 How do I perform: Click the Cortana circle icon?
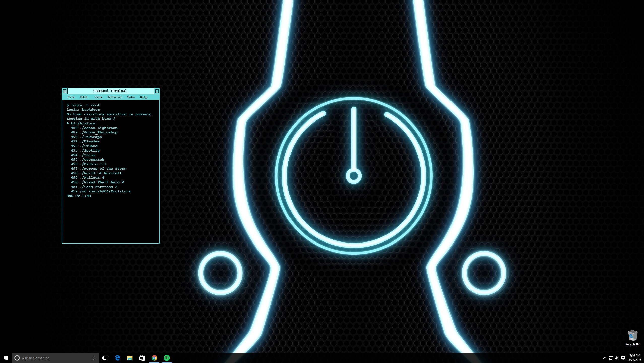pos(17,358)
